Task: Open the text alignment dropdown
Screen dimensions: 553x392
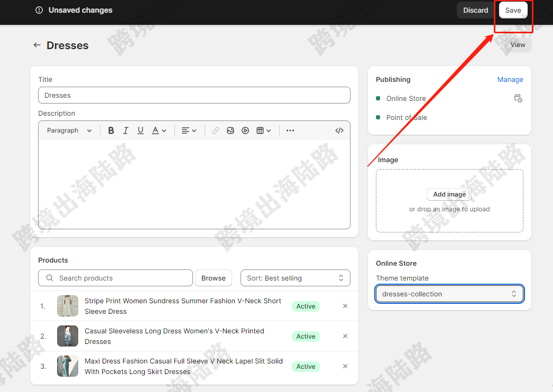Action: [189, 130]
